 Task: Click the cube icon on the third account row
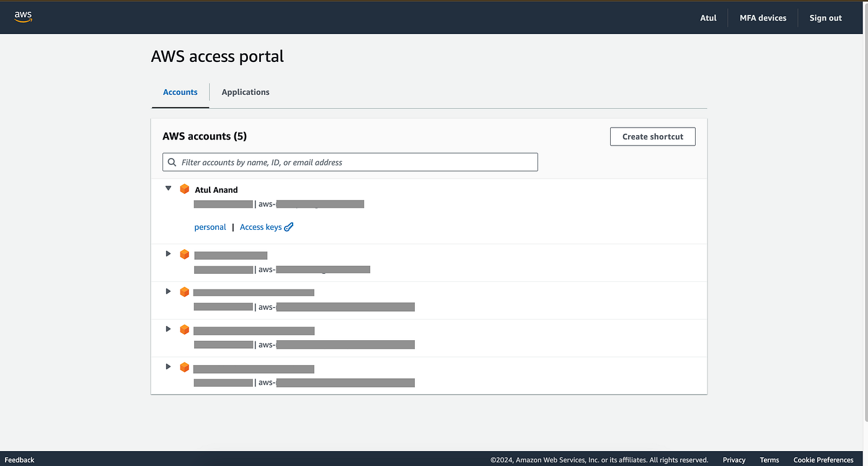coord(184,291)
